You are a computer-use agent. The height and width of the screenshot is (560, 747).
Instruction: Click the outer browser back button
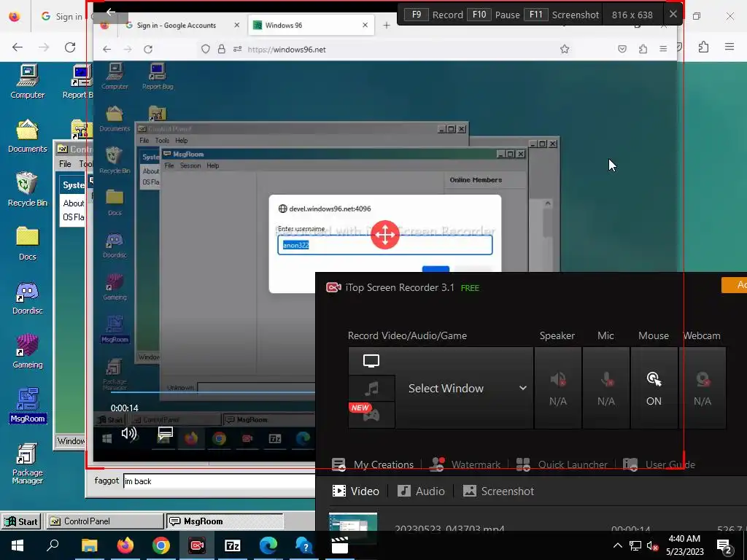pyautogui.click(x=18, y=47)
